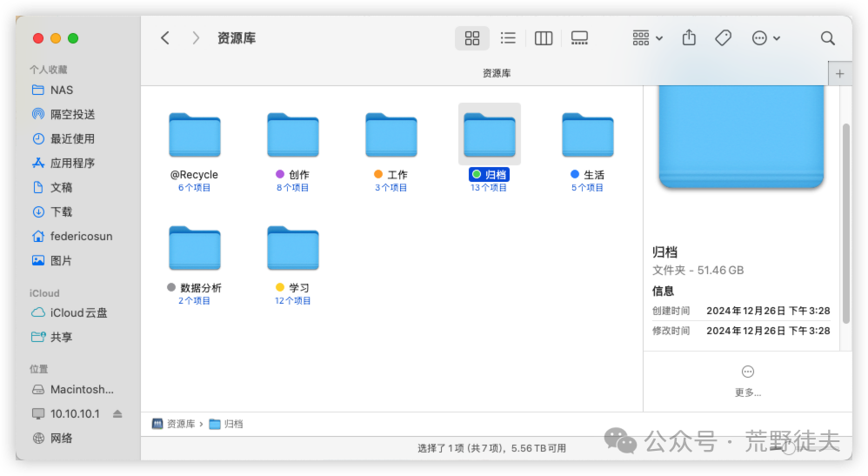Click the 文件夹 - 51.46 GB text
Screen dimensions: 868x476
click(x=698, y=271)
